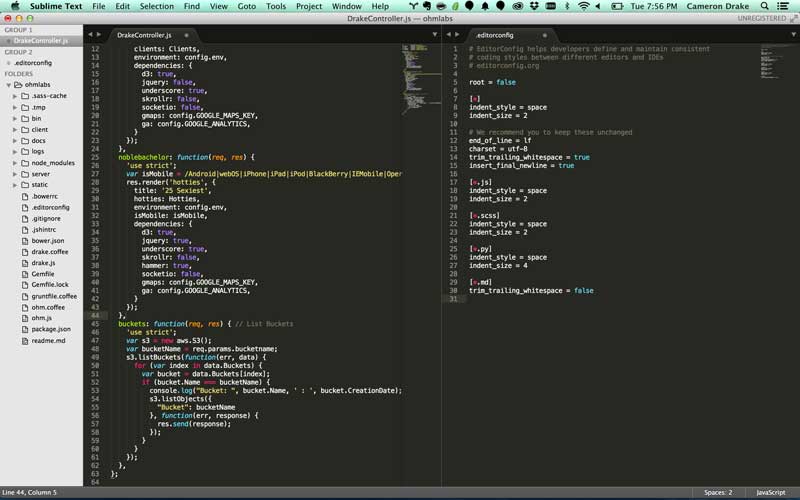This screenshot has width=800, height=500.
Task: Close the .editorconfig tab via its dot
Action: [x=544, y=35]
